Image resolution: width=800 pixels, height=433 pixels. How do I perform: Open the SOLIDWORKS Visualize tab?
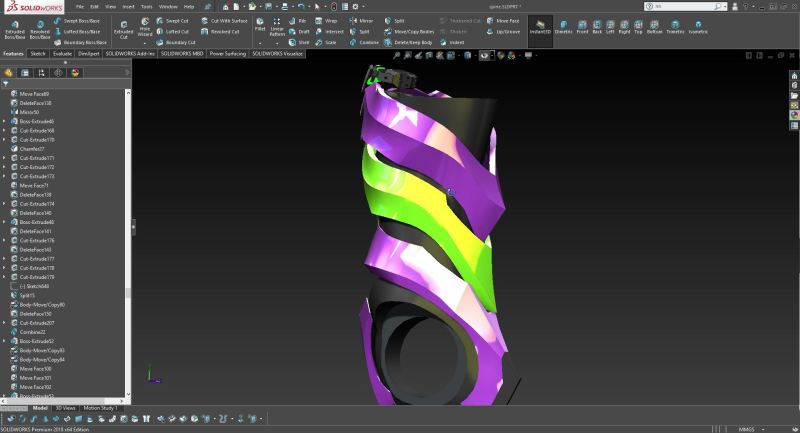(278, 54)
